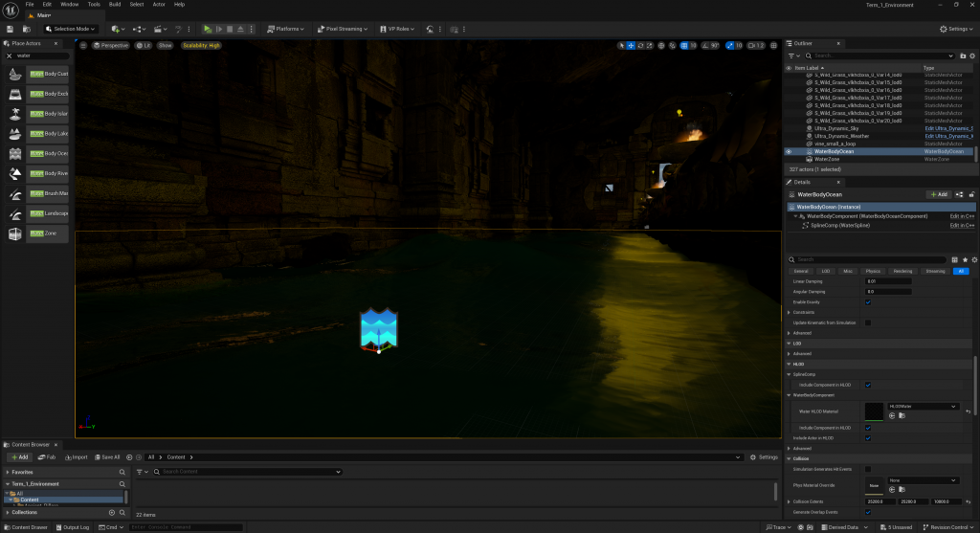
Task: Open the File menu
Action: [x=30, y=5]
